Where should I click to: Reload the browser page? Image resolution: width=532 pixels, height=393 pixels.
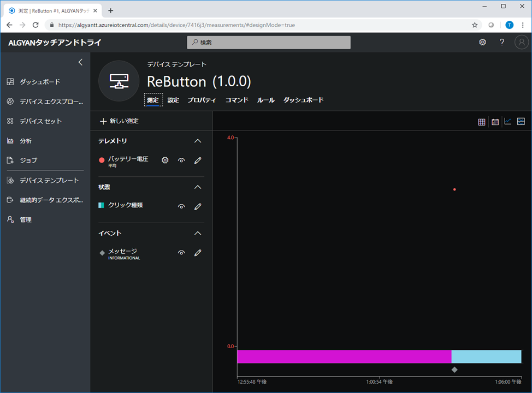pyautogui.click(x=36, y=25)
